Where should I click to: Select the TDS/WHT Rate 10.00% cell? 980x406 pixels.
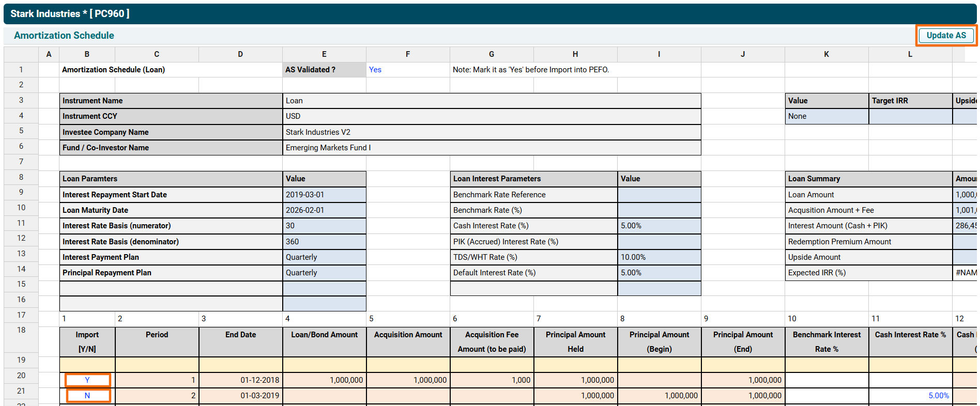point(659,257)
